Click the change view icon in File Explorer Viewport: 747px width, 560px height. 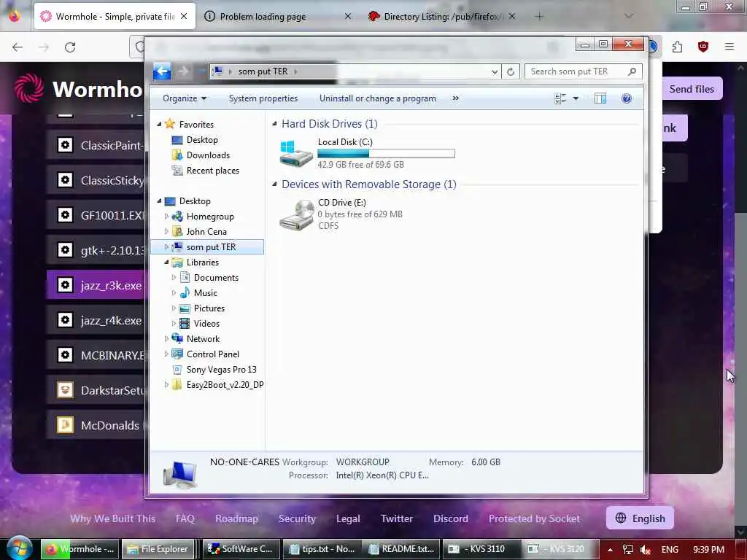pos(560,98)
